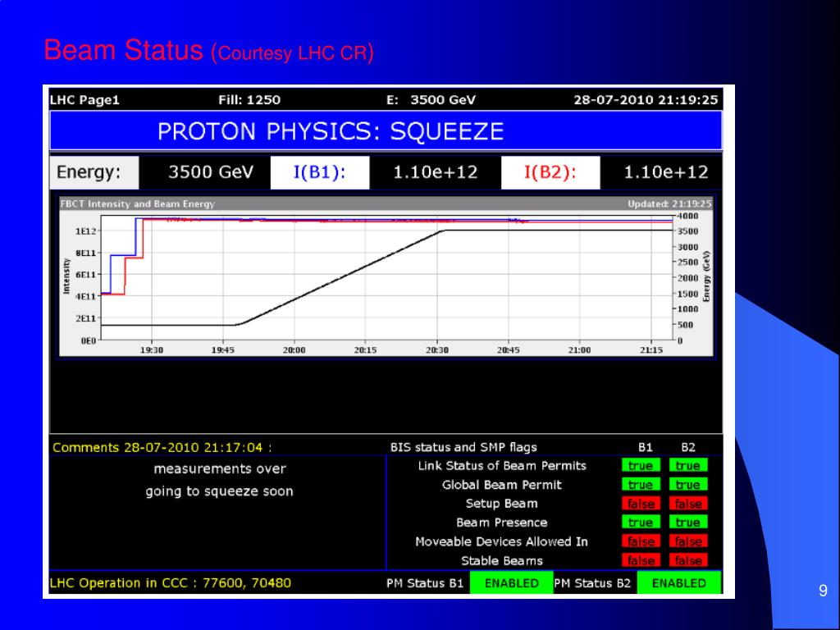Click the B2 "false" flag for Setup Beam
This screenshot has height=630, width=840.
pos(688,504)
